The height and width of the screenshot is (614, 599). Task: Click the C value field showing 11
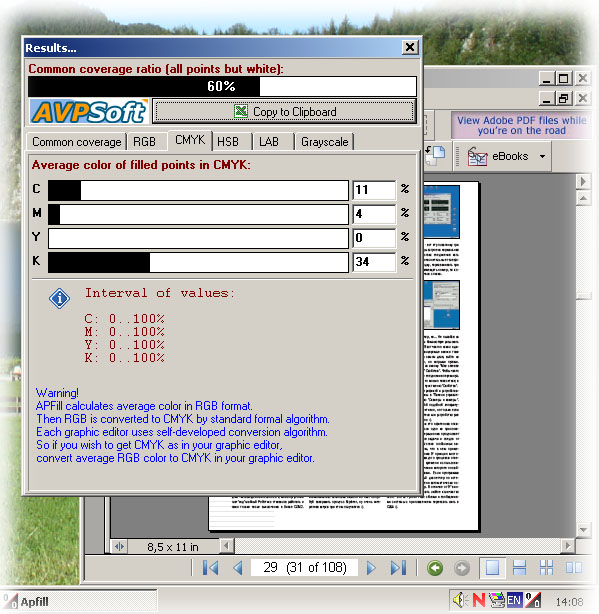[374, 190]
